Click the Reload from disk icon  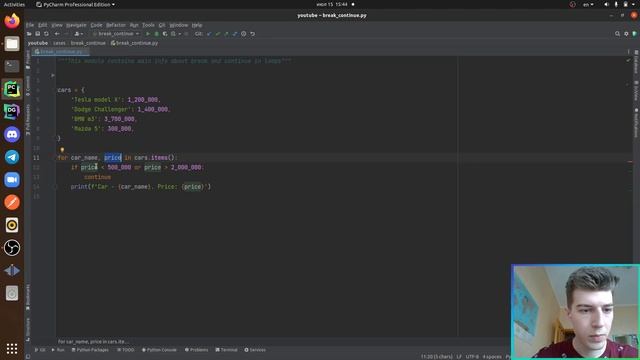46,34
